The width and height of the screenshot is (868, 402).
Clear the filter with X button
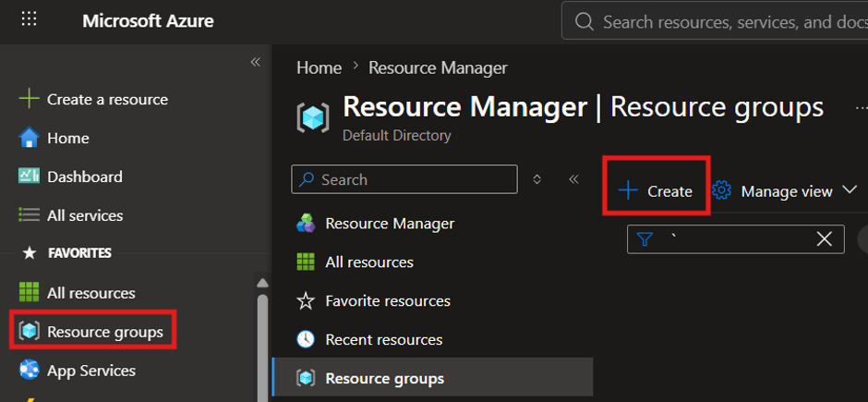[825, 239]
